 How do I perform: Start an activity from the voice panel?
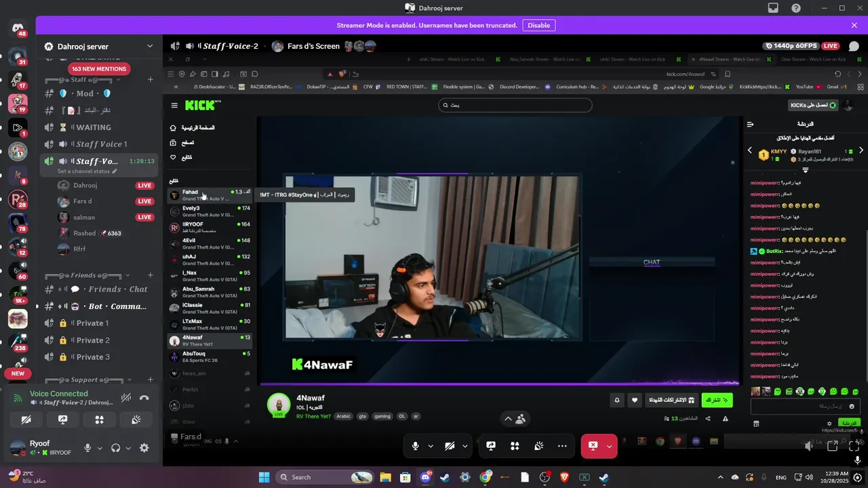[x=100, y=420]
